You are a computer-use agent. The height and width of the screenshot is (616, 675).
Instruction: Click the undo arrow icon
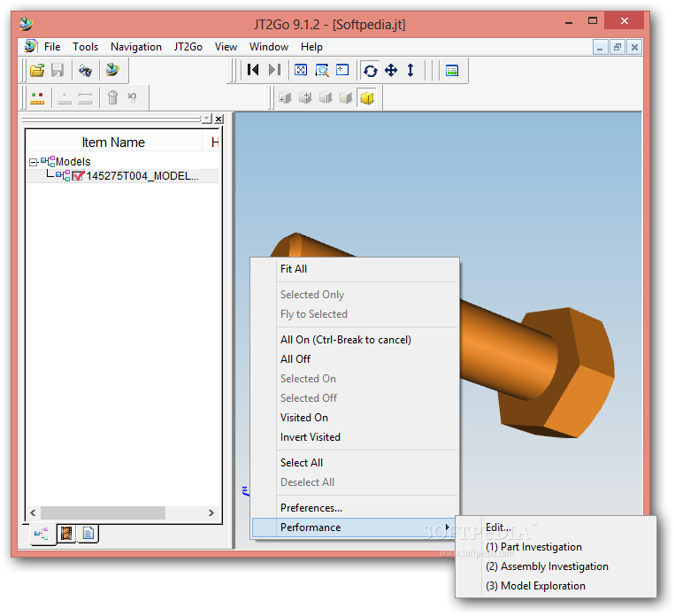click(x=133, y=98)
